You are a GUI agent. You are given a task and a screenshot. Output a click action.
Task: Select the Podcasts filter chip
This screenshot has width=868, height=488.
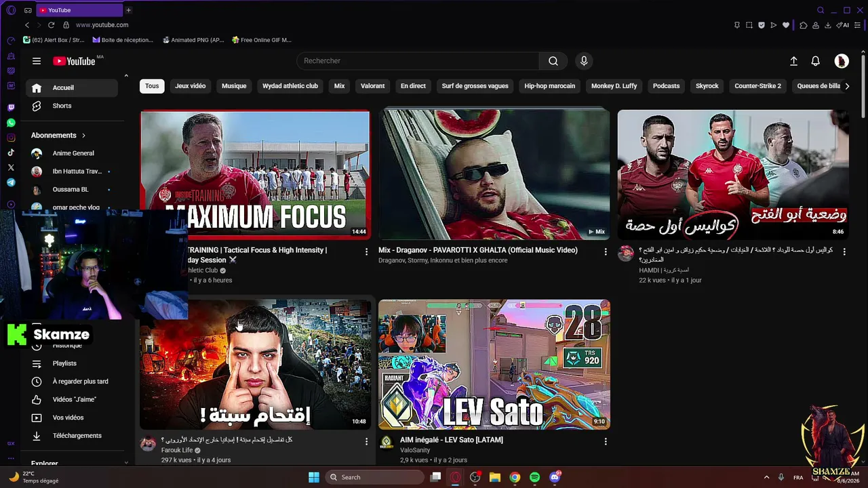click(666, 86)
